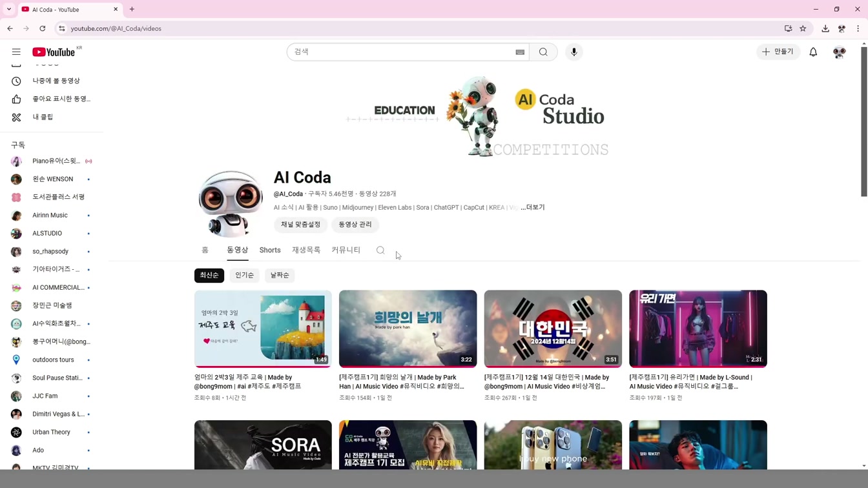Start voice search with microphone
The image size is (868, 488).
tap(573, 52)
